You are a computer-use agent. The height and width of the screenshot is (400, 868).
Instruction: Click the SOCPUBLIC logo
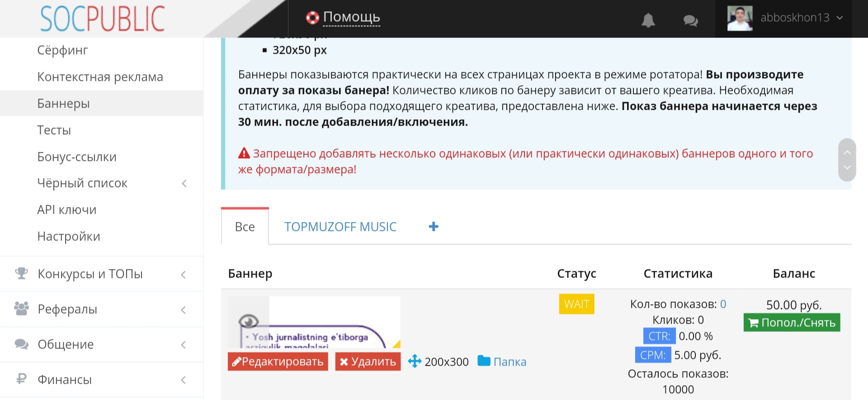[x=103, y=19]
